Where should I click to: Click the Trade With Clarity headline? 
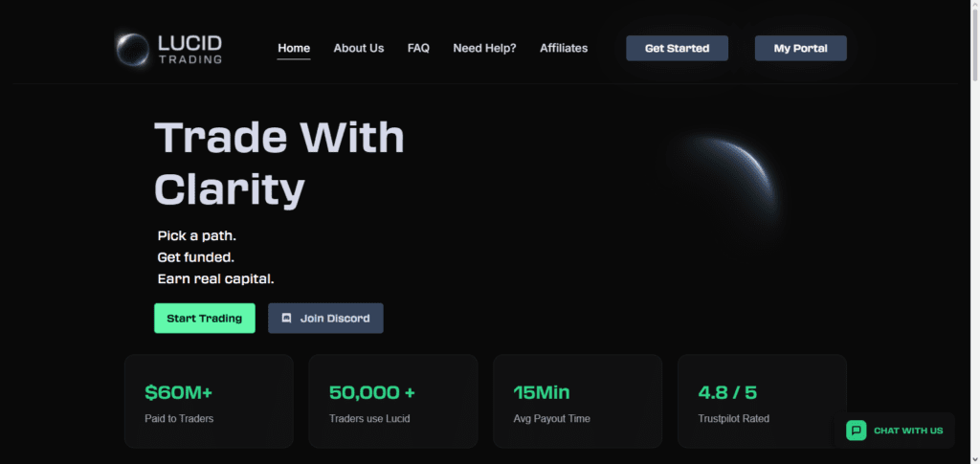pos(279,163)
